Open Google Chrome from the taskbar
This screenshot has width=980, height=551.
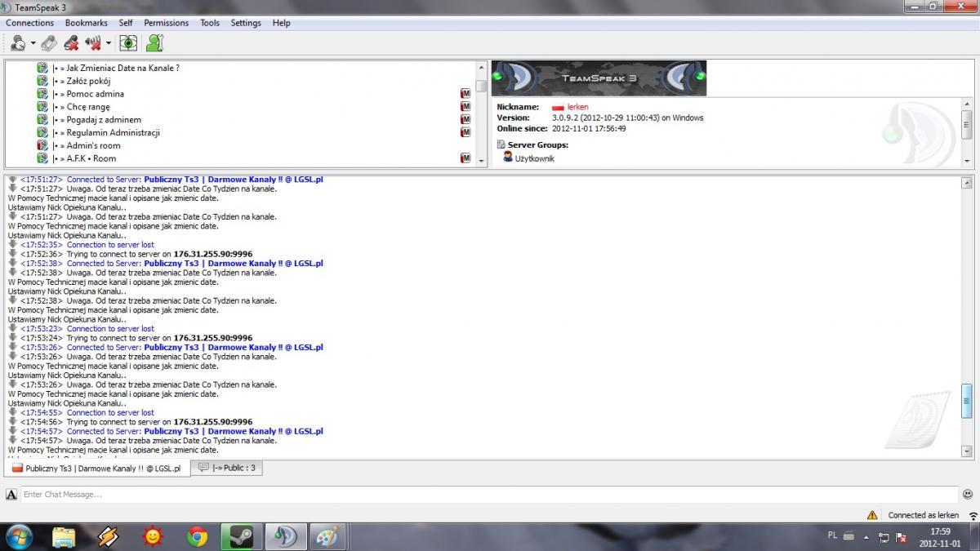[x=196, y=537]
